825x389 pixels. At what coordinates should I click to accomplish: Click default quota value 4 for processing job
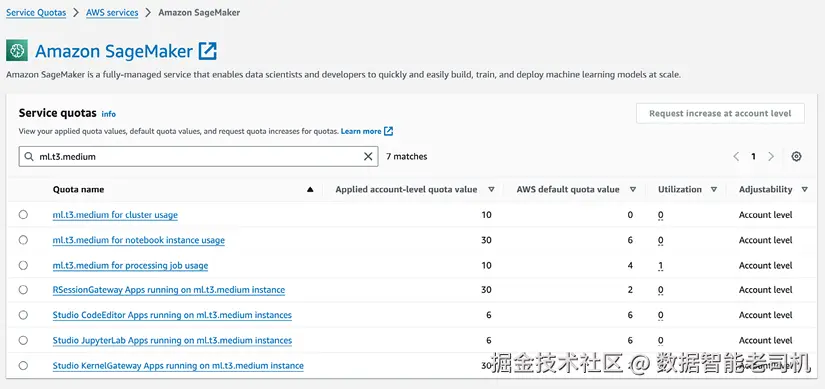[630, 265]
